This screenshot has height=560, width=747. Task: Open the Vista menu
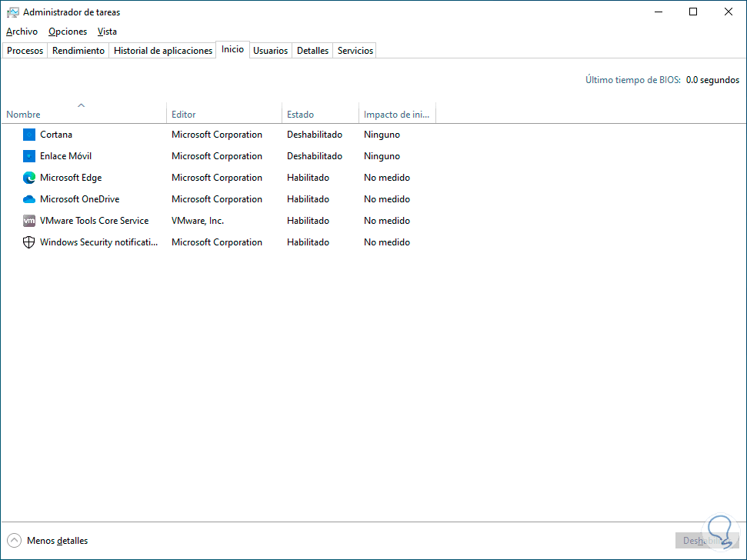click(107, 32)
